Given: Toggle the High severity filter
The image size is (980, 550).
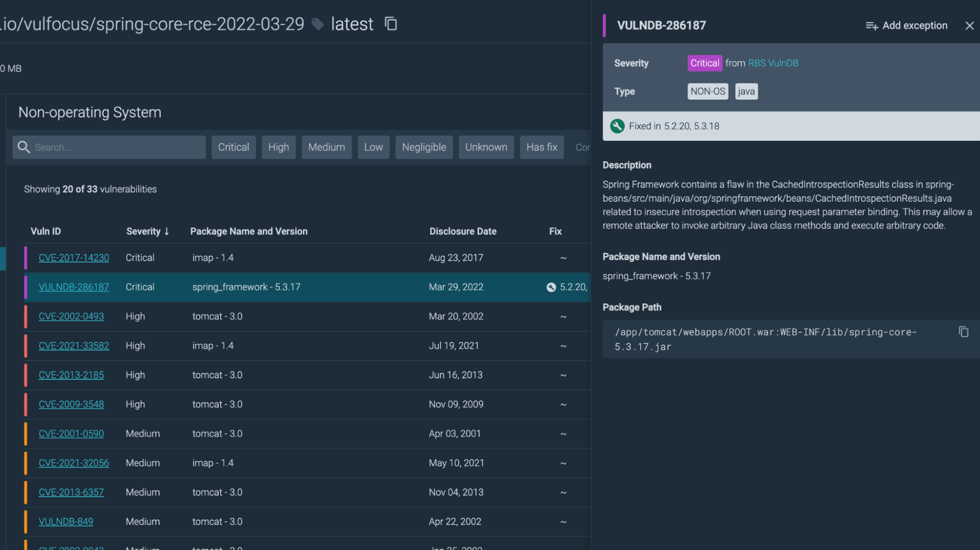Looking at the screenshot, I should pos(278,147).
